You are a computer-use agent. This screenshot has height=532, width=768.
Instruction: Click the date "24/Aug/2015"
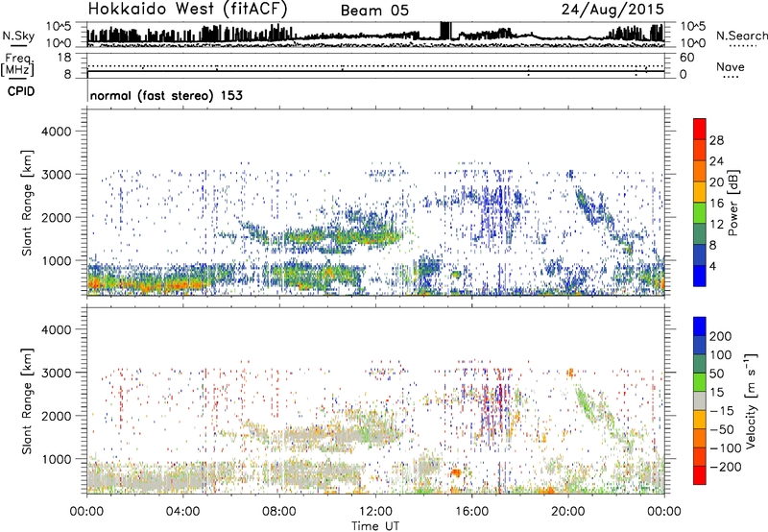click(x=612, y=9)
